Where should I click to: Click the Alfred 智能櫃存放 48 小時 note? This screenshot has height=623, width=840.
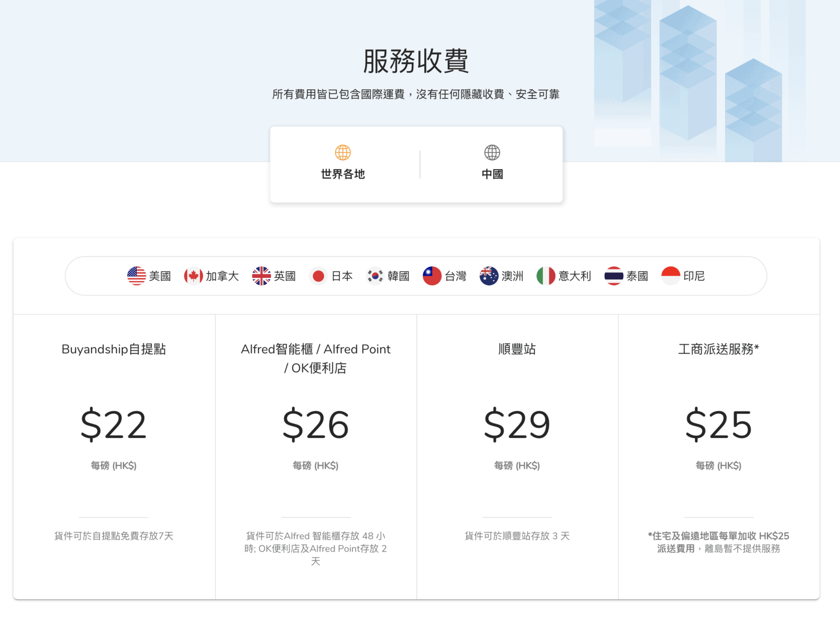click(316, 548)
